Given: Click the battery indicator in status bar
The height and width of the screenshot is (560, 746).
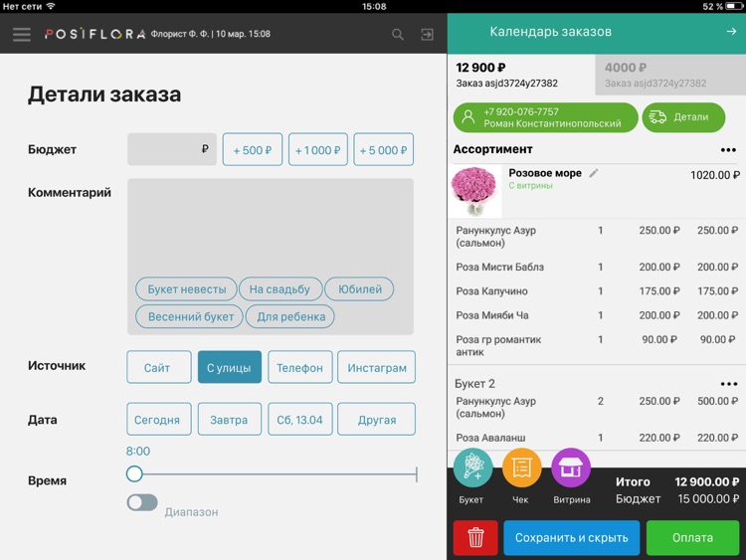Looking at the screenshot, I should (735, 6).
